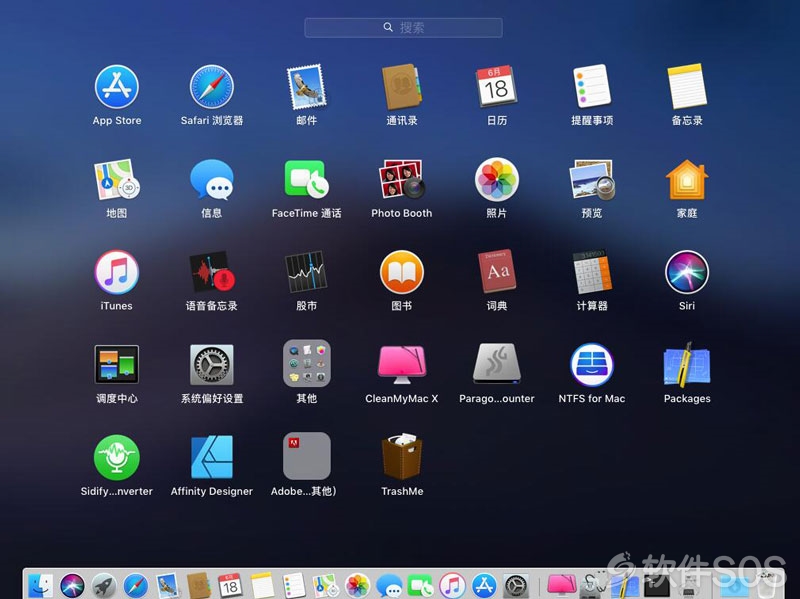800x599 pixels.
Task: Open Messages bubble icon in the Dock
Action: tap(389, 586)
